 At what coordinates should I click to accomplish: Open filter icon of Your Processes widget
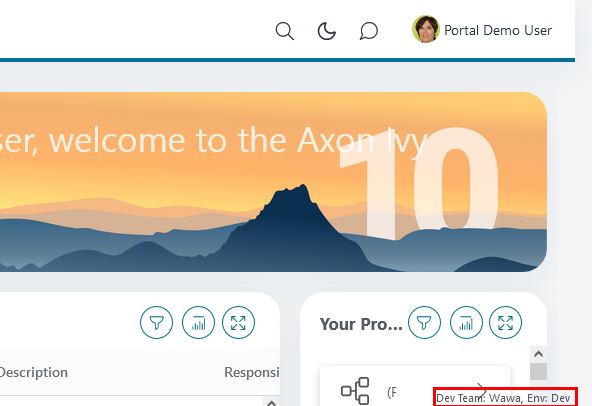[x=424, y=323]
